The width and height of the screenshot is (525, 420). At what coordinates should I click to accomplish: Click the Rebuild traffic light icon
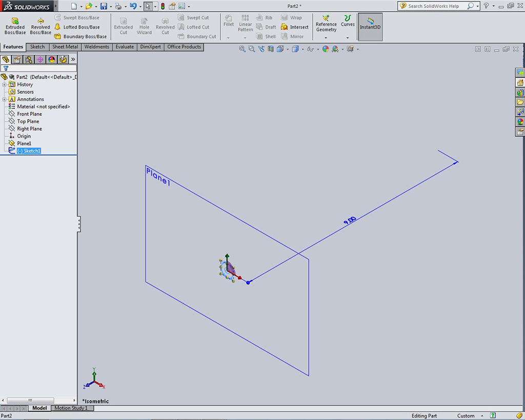click(x=163, y=6)
